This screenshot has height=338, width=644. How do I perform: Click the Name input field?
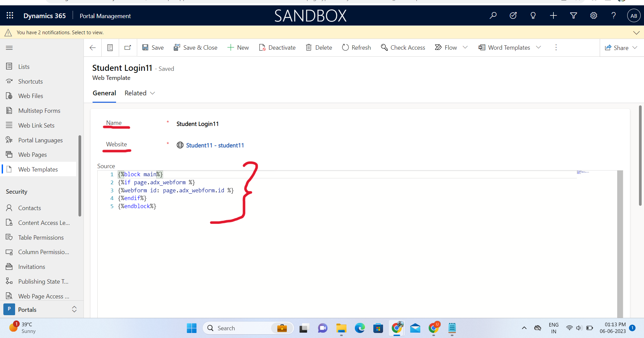(x=399, y=124)
